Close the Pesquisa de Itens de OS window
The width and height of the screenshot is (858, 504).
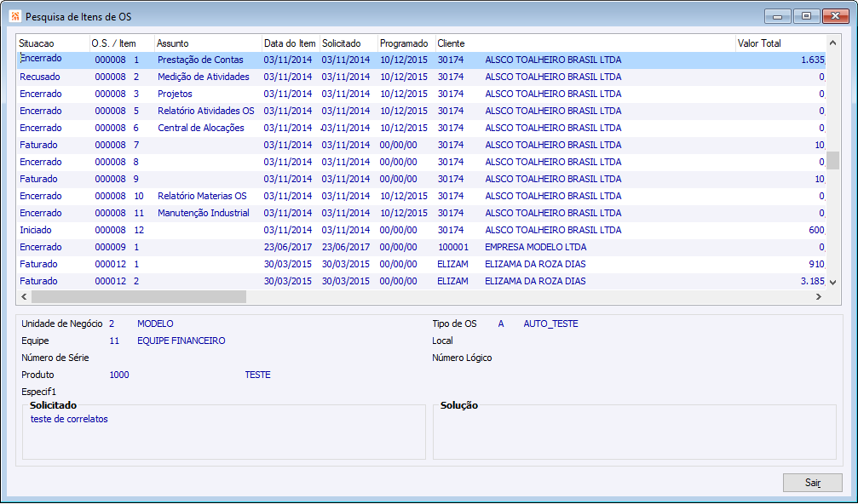tap(836, 16)
